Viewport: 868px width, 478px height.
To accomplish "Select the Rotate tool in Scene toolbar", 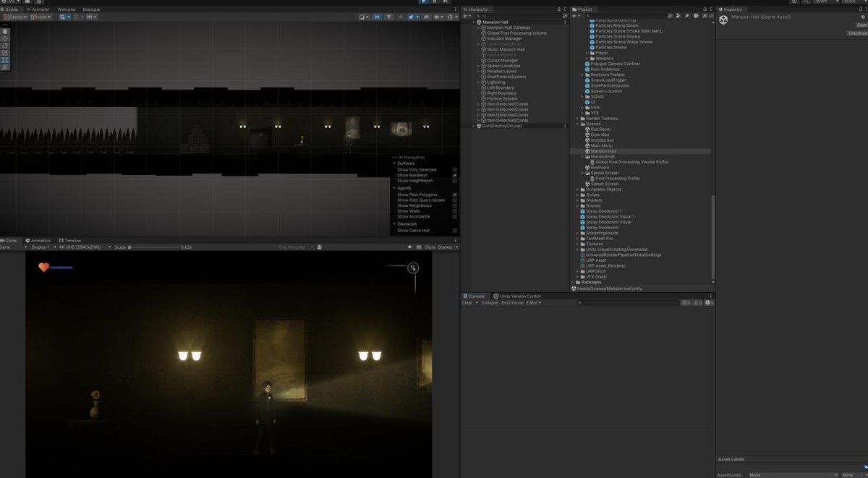I will pos(6,46).
